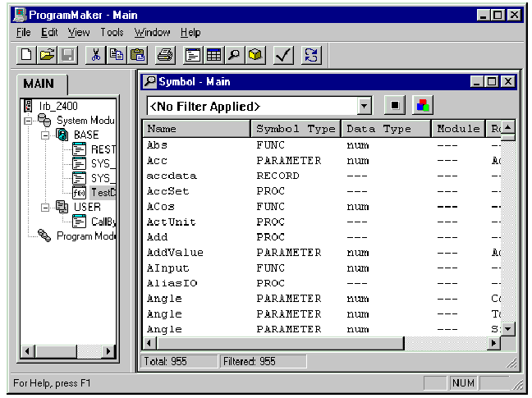
Task: Select the AddValue row
Action: pyautogui.click(x=322, y=253)
